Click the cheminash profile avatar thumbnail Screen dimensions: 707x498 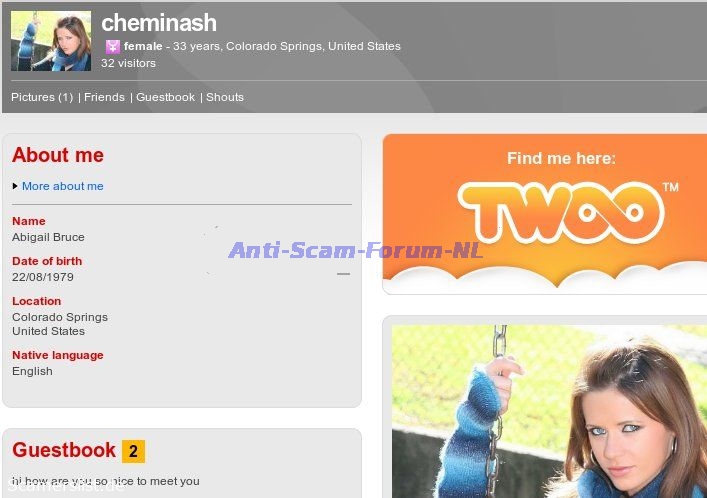51,41
